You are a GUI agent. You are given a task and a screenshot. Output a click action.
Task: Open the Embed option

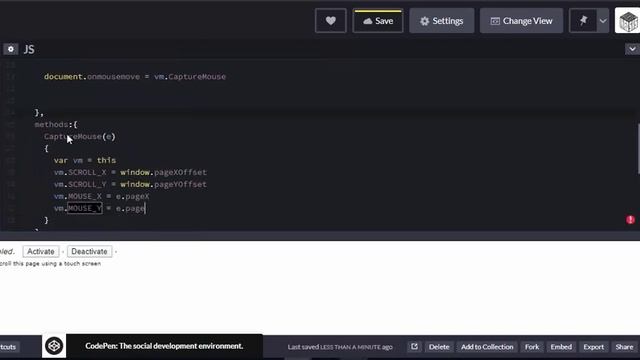561,347
